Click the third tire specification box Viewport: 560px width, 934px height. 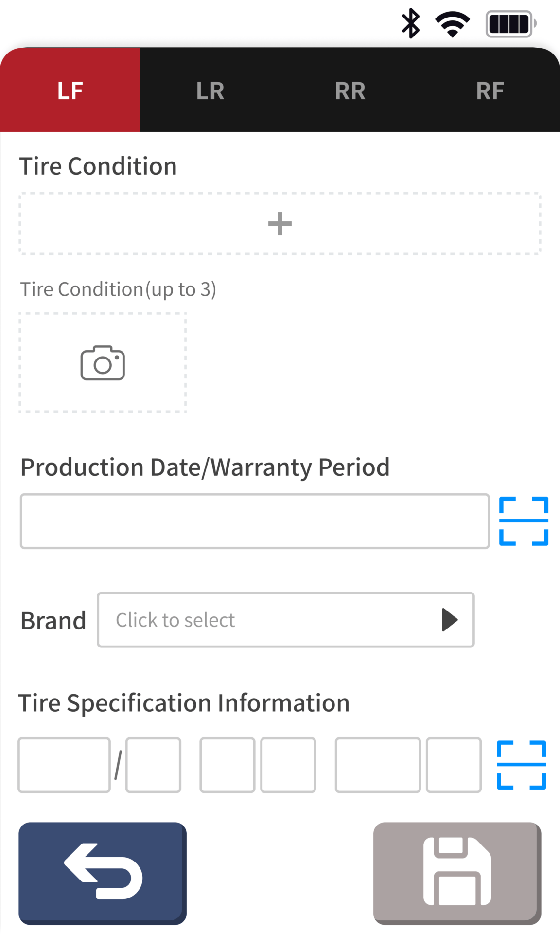pyautogui.click(x=227, y=765)
